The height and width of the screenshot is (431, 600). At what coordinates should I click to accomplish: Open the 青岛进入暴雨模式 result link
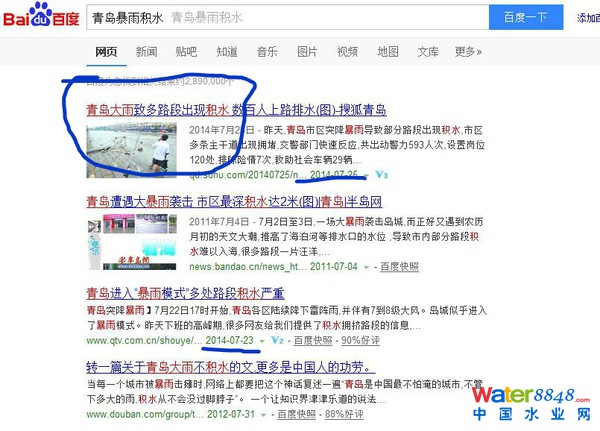click(185, 294)
